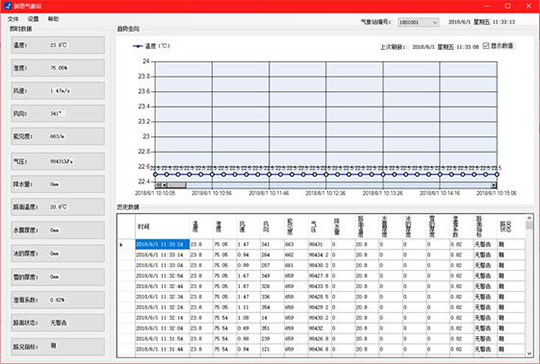Click the 气压 pressure field on left panel
540x364 pixels.
coord(58,161)
